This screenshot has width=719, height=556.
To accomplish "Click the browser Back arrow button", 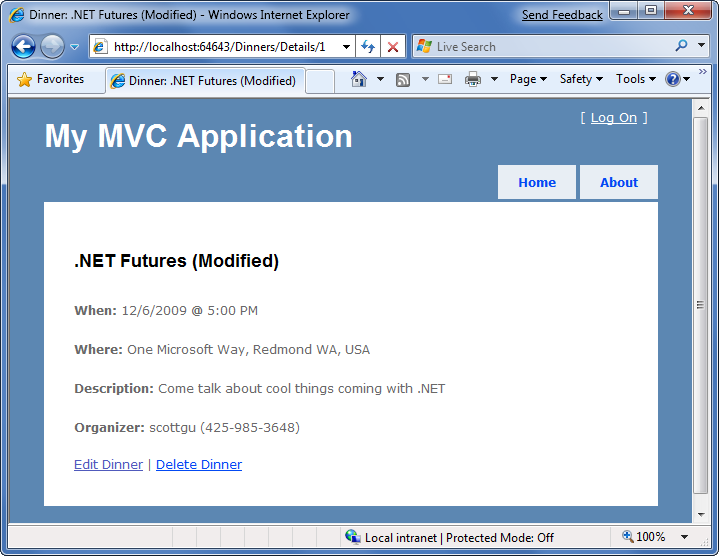I will click(x=23, y=47).
